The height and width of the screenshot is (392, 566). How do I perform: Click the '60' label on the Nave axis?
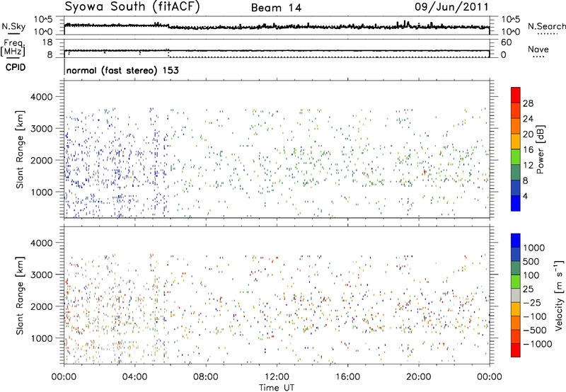(x=506, y=42)
